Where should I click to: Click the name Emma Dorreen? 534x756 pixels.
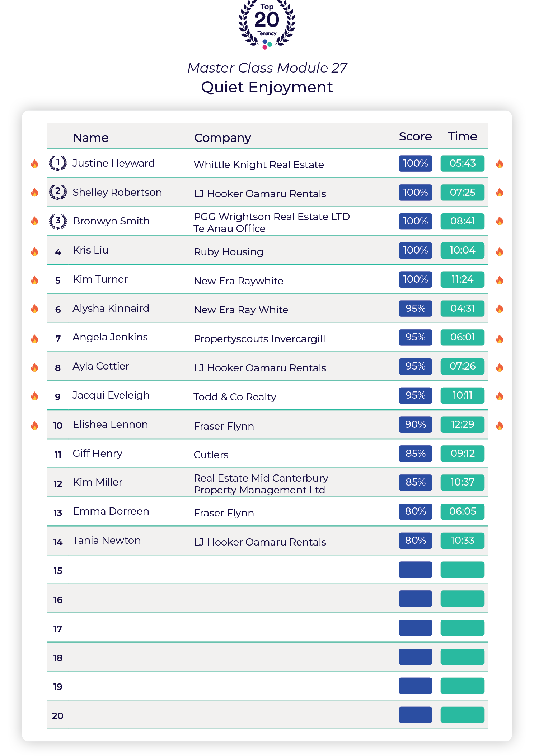point(111,511)
